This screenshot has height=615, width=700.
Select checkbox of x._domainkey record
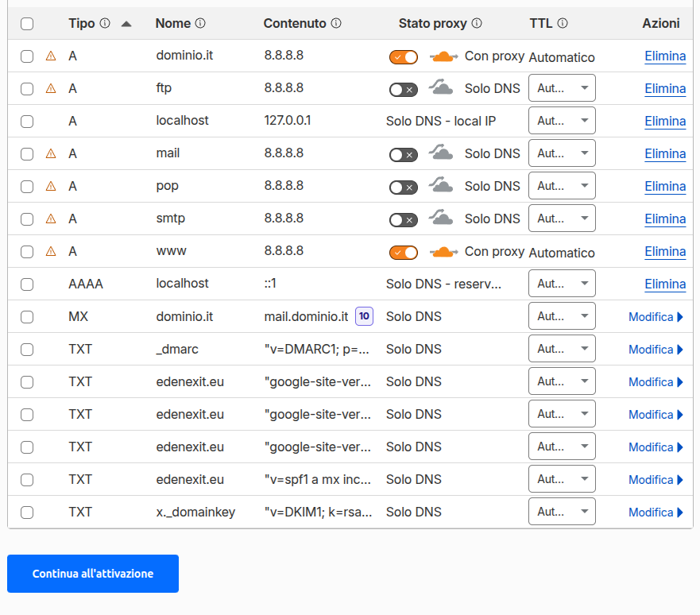click(x=27, y=512)
